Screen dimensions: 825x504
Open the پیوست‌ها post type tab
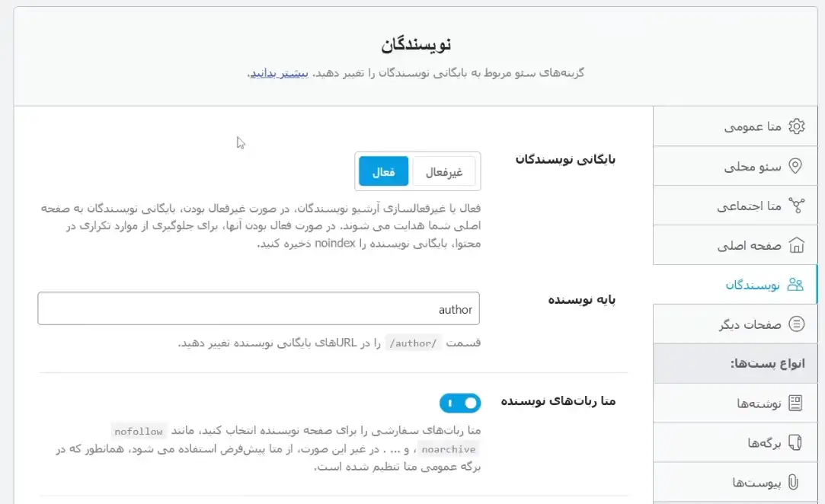[735, 482]
